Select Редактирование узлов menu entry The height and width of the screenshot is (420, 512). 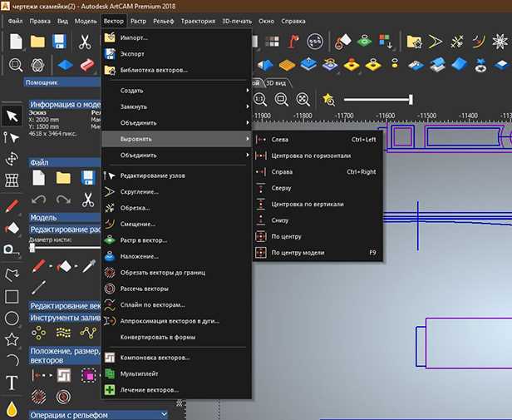pos(176,175)
